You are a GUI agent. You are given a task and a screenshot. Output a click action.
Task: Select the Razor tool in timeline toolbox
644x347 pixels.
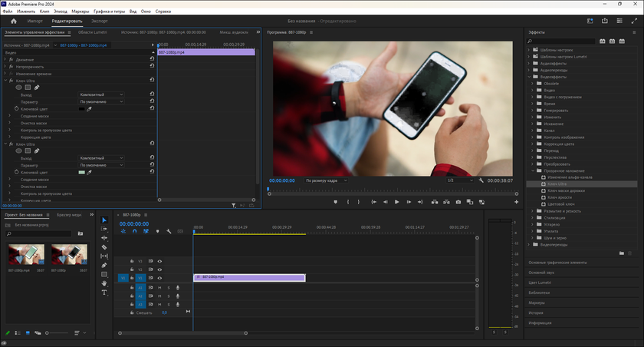pyautogui.click(x=104, y=247)
